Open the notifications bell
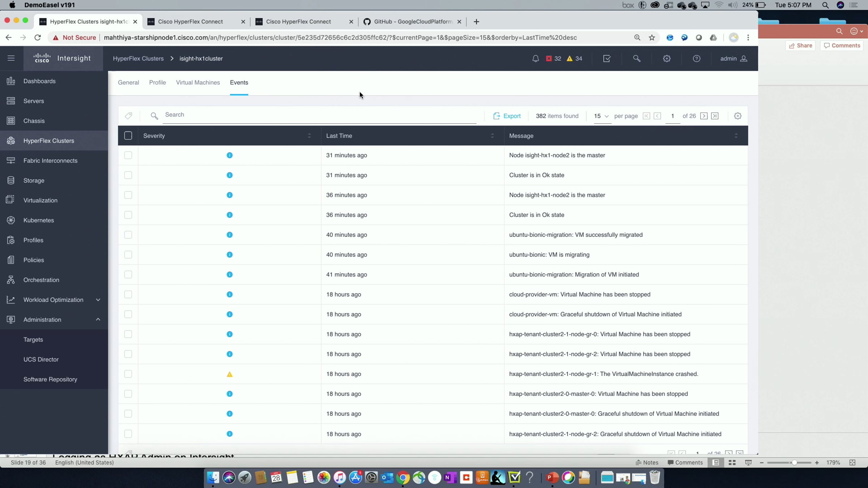Viewport: 868px width, 488px height. [x=536, y=59]
